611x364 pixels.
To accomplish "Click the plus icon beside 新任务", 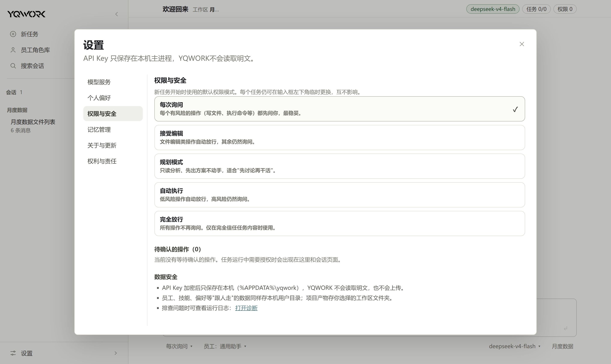I will [x=13, y=34].
